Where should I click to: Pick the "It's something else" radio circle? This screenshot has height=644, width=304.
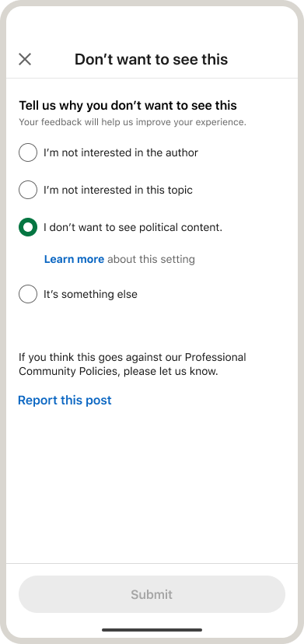[x=28, y=294]
